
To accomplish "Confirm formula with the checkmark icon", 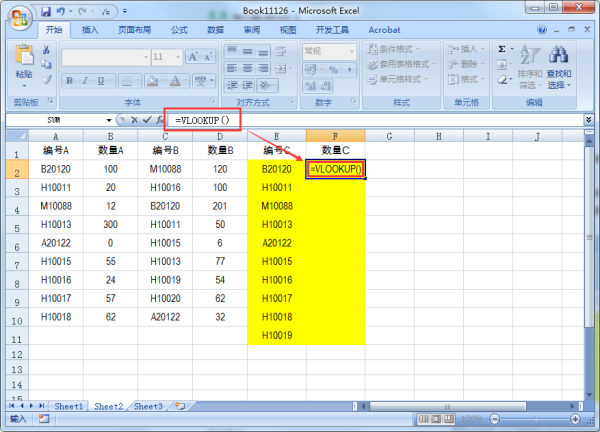I will click(x=146, y=120).
